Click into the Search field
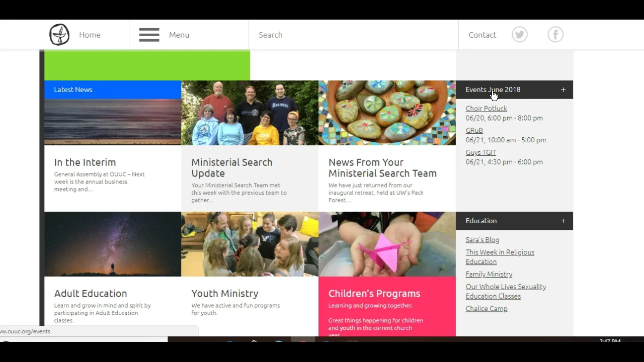Image resolution: width=644 pixels, height=362 pixels. 354,35
